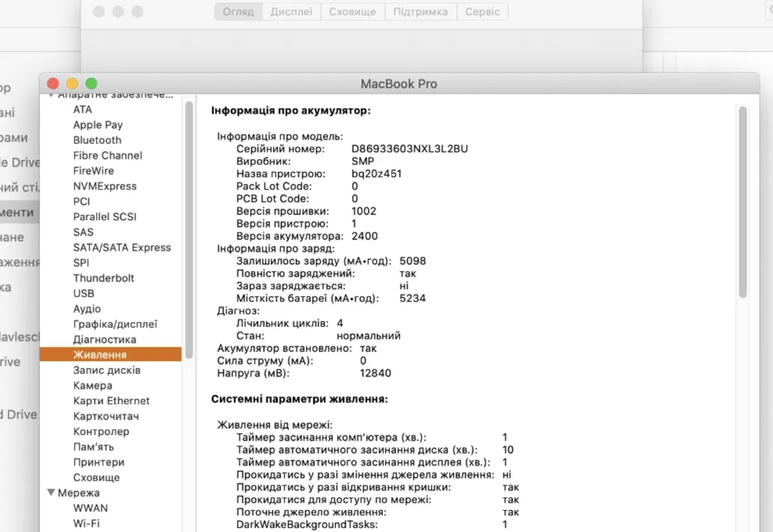Open the Підтримка tab in About window
The width and height of the screenshot is (773, 532).
(420, 12)
